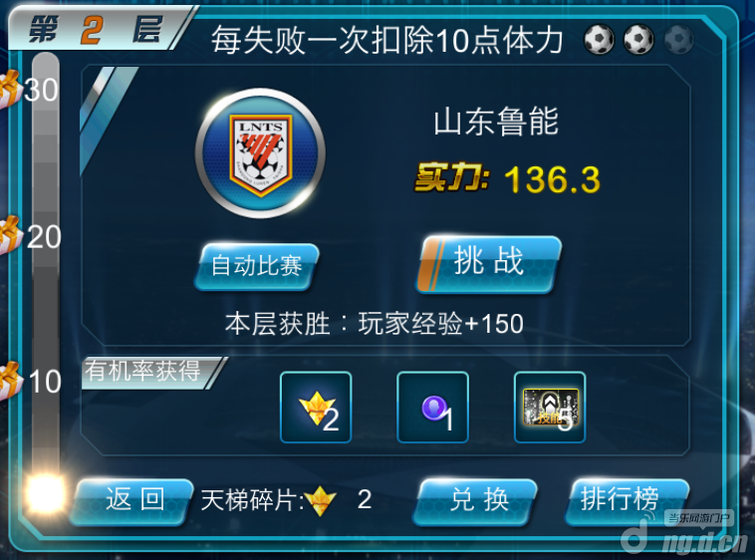Viewport: 755px width, 560px height.
Task: Click the second soccer ball life icon
Action: (638, 39)
